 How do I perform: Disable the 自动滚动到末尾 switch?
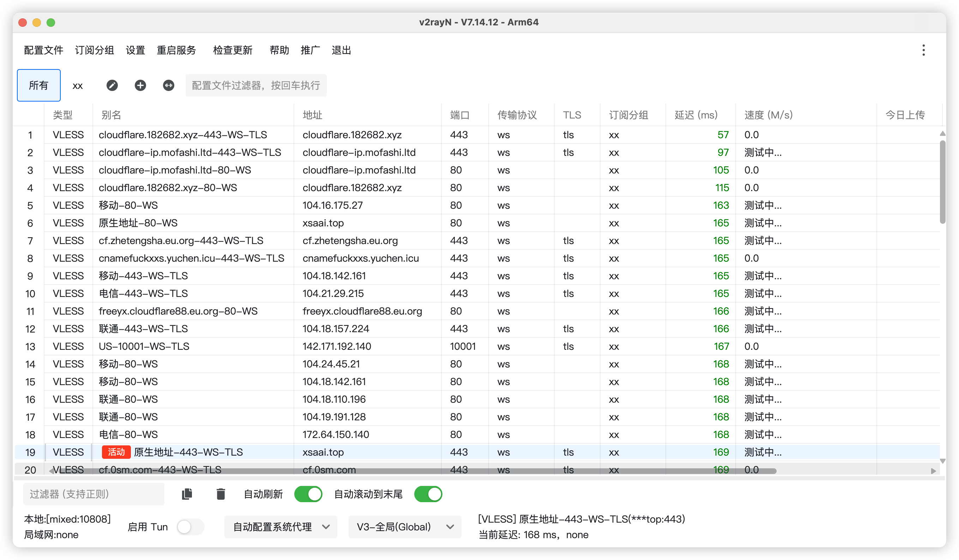point(428,494)
